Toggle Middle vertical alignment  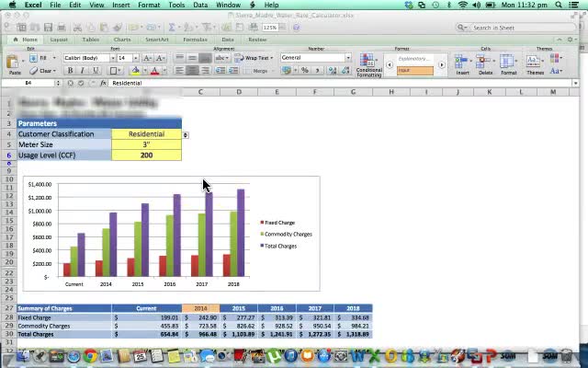(192, 58)
